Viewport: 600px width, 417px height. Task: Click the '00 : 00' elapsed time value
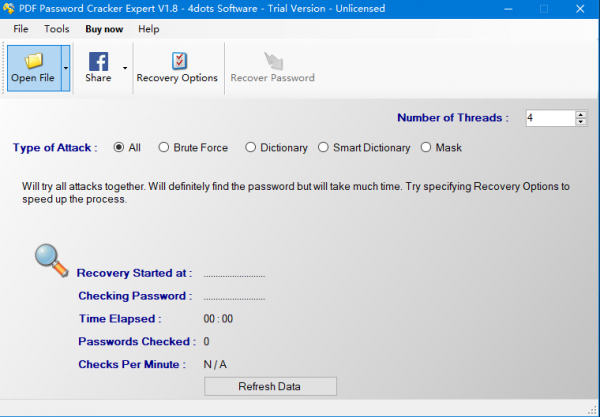point(218,319)
